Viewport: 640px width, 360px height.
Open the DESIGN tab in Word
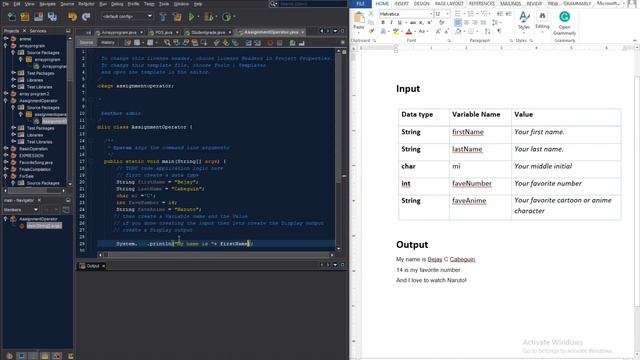pos(422,4)
